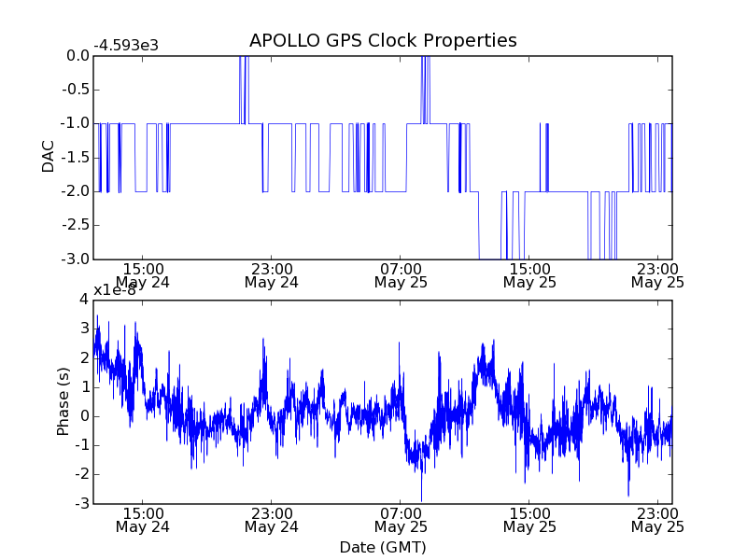Click the Date (GMT) x-axis label

(383, 548)
